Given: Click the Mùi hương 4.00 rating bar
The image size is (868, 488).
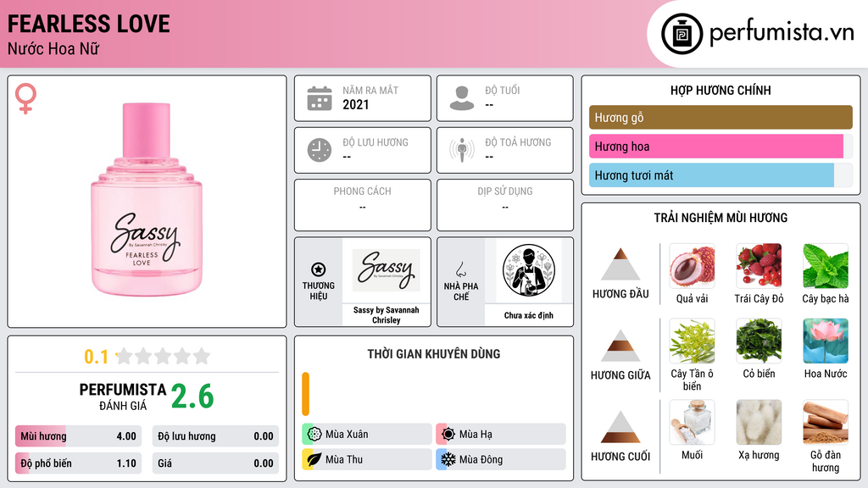Looking at the screenshot, I should [79, 436].
